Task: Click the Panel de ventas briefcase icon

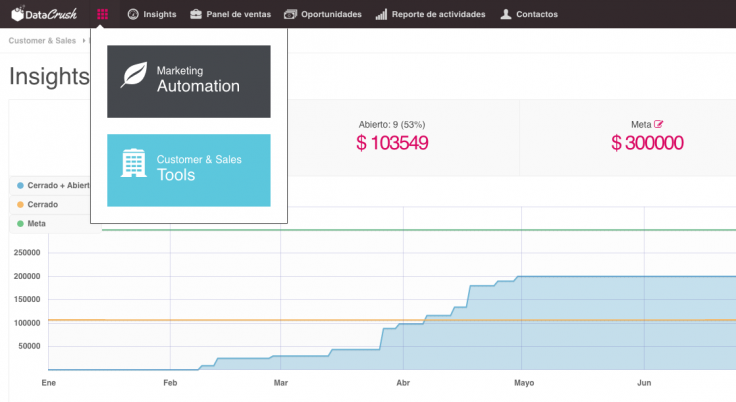Action: 196,14
